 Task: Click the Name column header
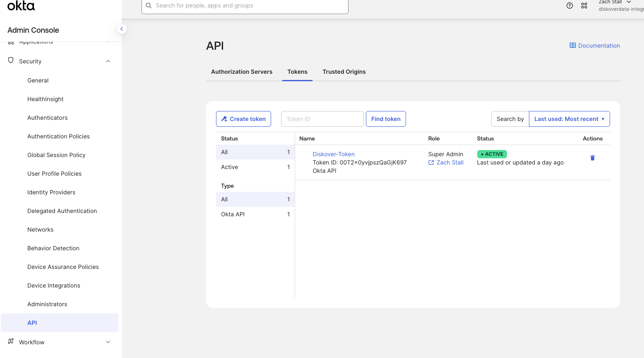click(x=307, y=138)
